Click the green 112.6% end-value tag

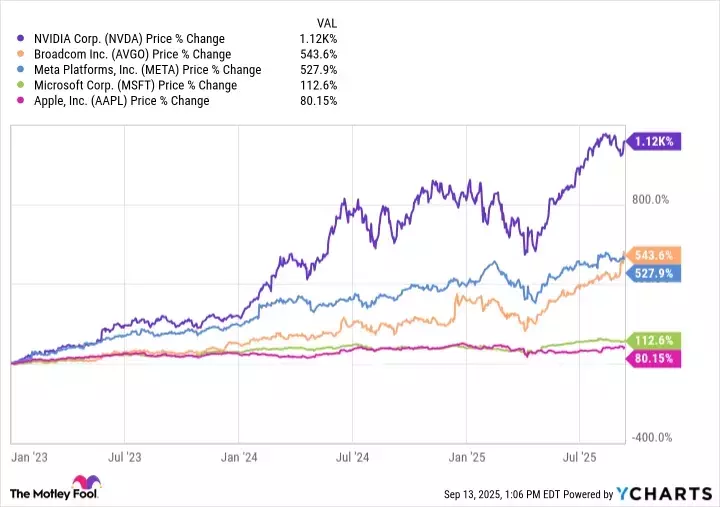coord(653,341)
